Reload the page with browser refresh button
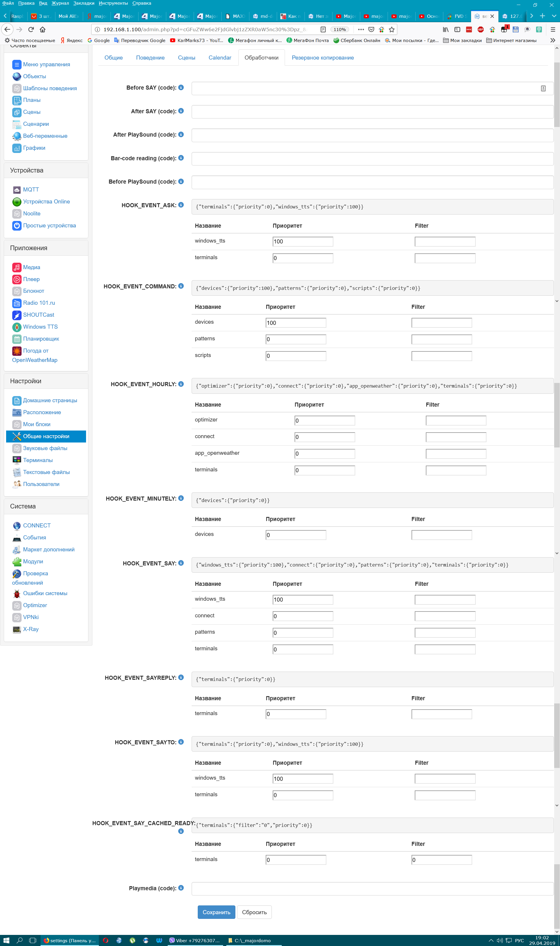560x946 pixels. 31,29
